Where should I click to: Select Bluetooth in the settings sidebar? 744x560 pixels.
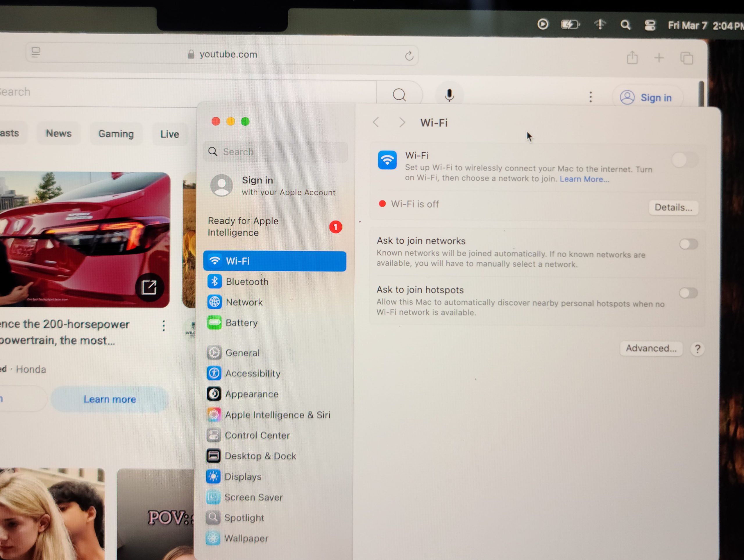[247, 282]
